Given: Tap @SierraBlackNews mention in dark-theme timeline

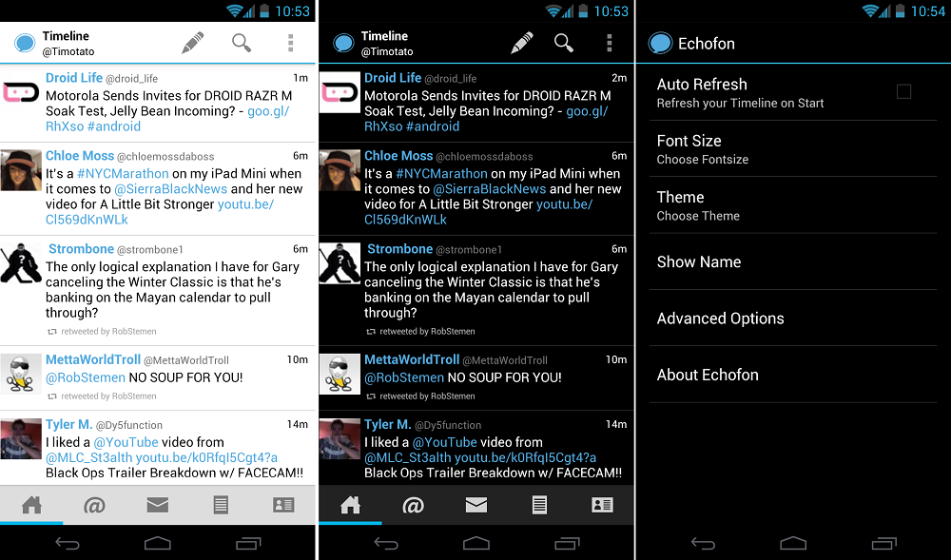Looking at the screenshot, I should pyautogui.click(x=489, y=189).
